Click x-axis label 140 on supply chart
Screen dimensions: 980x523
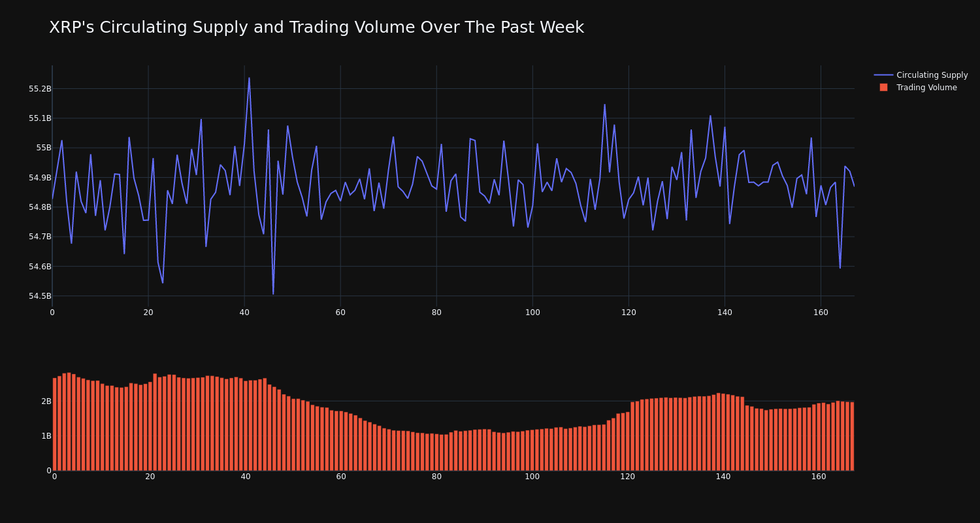tap(725, 312)
